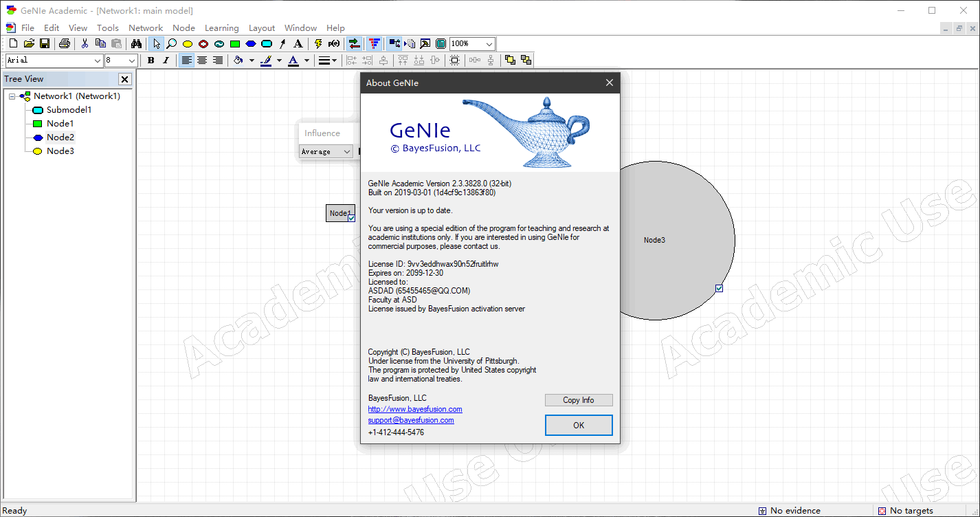Open the support@bayesfusion.com email link
This screenshot has width=980, height=517.
coord(411,420)
